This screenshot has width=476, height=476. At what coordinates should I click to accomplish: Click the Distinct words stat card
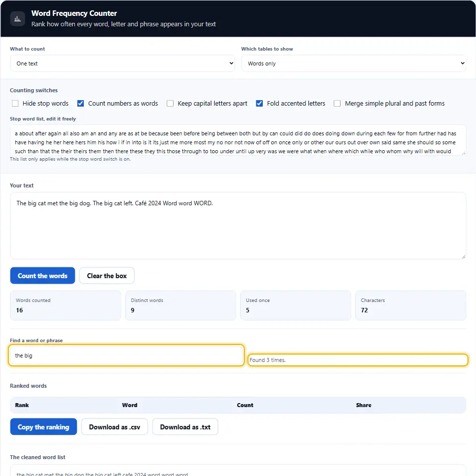[180, 305]
